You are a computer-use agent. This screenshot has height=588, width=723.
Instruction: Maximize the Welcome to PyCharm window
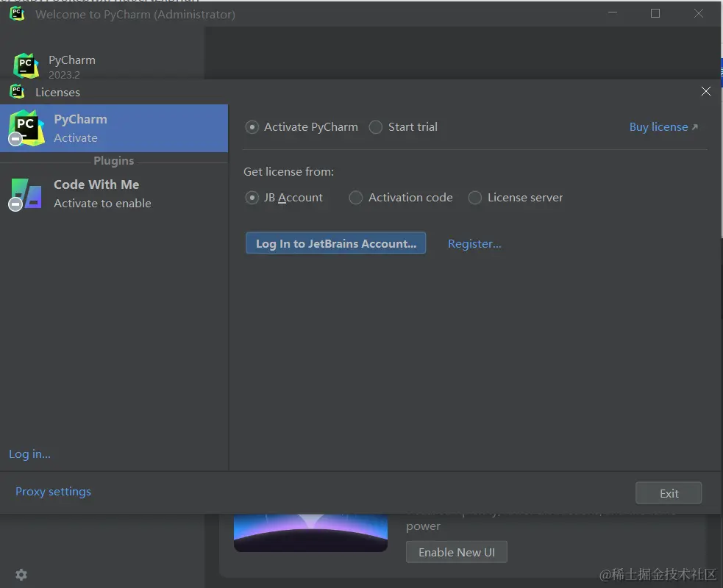[655, 13]
